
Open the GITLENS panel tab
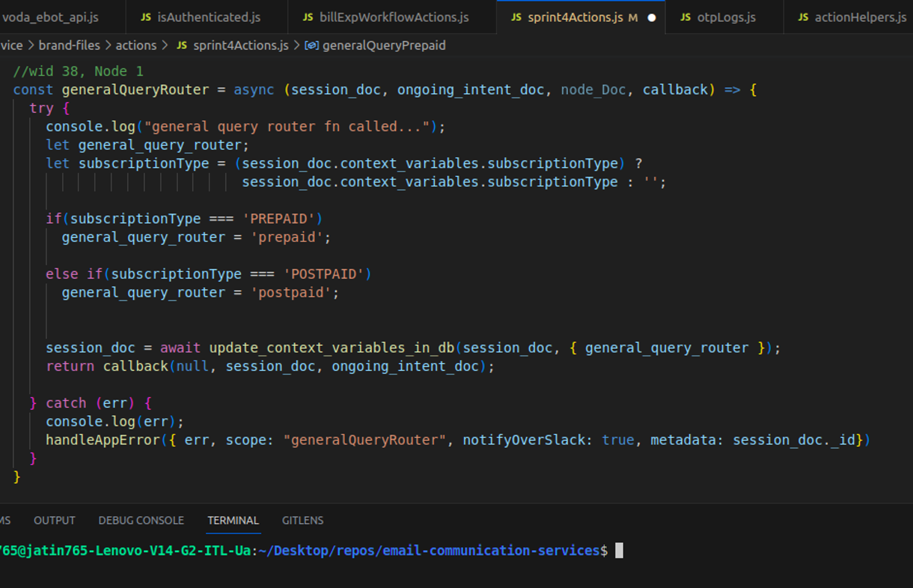[303, 520]
